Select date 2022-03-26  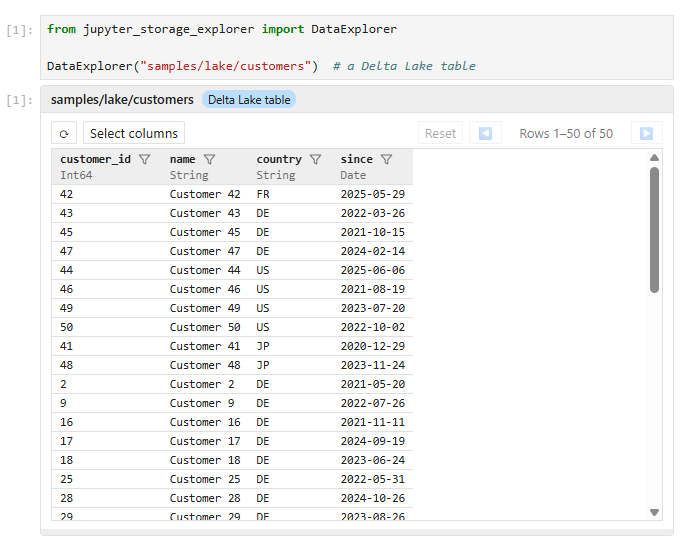(373, 213)
